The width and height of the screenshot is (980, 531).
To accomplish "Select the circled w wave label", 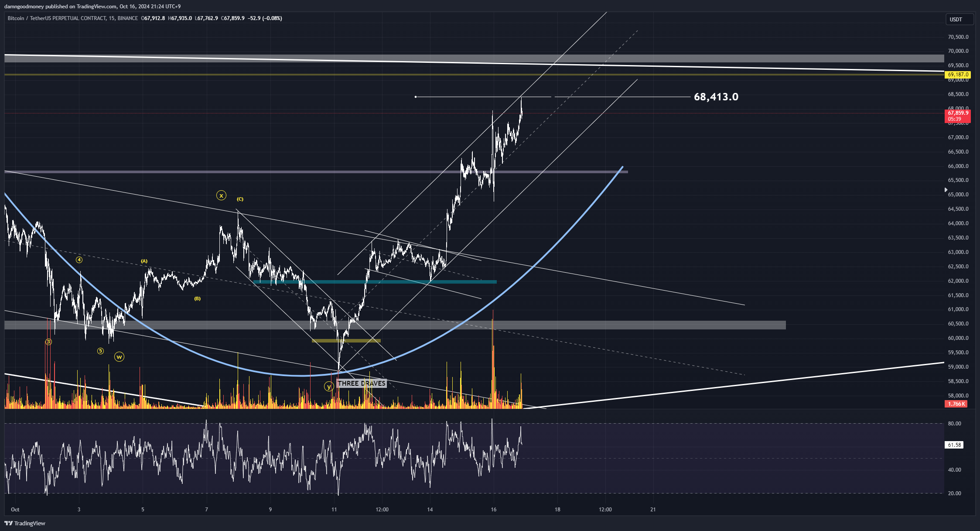I will tap(119, 357).
